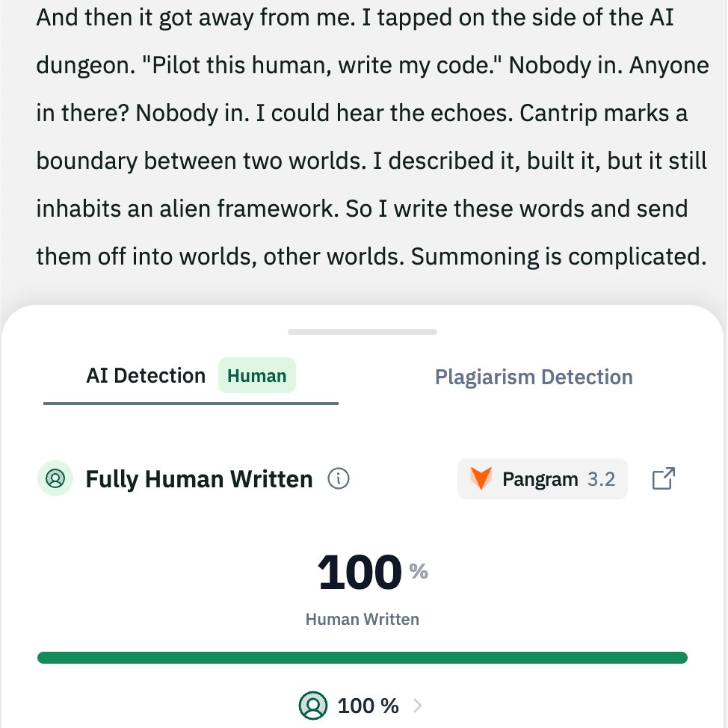Click the Human Written label link
The height and width of the screenshot is (728, 728).
[362, 619]
